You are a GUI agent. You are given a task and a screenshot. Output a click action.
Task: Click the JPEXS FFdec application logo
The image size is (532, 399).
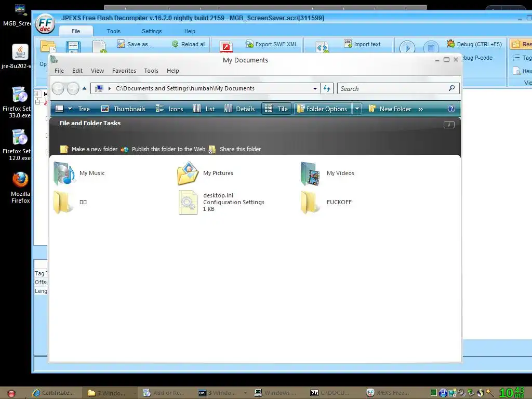point(45,24)
